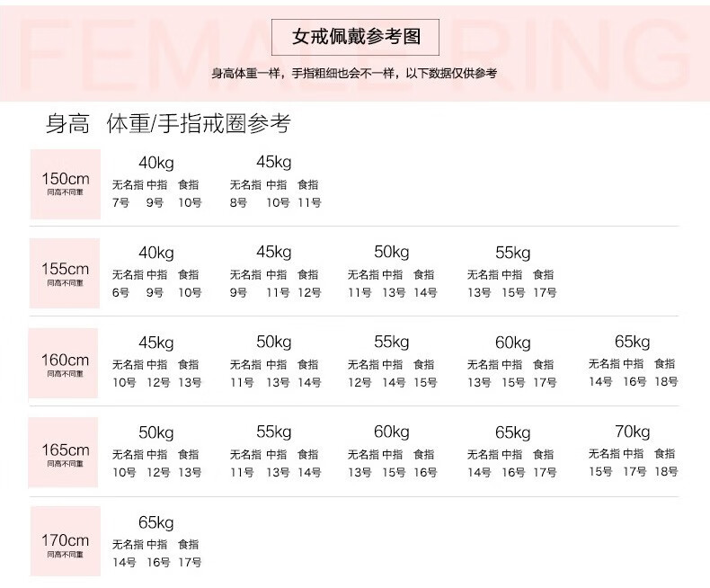The width and height of the screenshot is (710, 588).
Task: Click the 6号 ring size in the 155cm row
Action: [120, 293]
